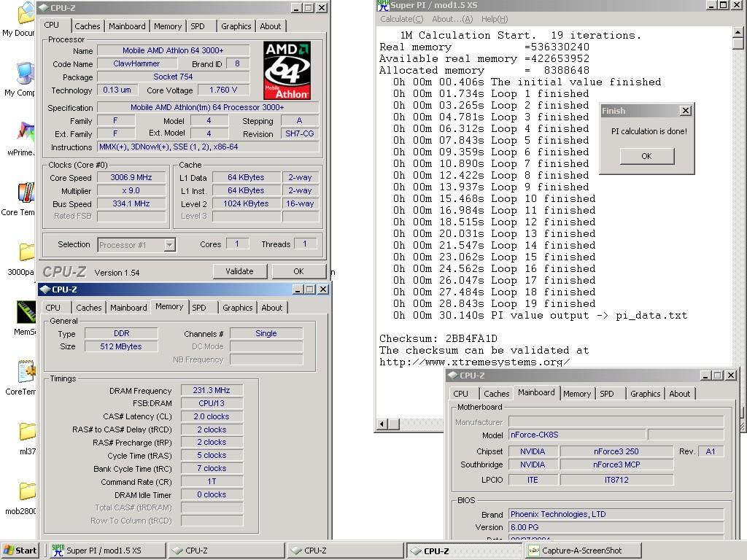Select the active CPU-Z taskbar button

(x=465, y=551)
